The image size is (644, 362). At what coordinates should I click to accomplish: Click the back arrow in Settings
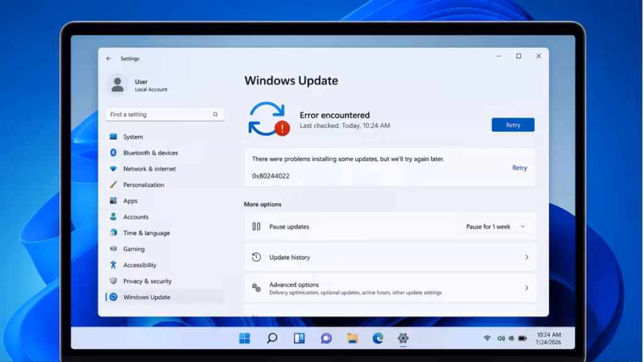pos(109,58)
